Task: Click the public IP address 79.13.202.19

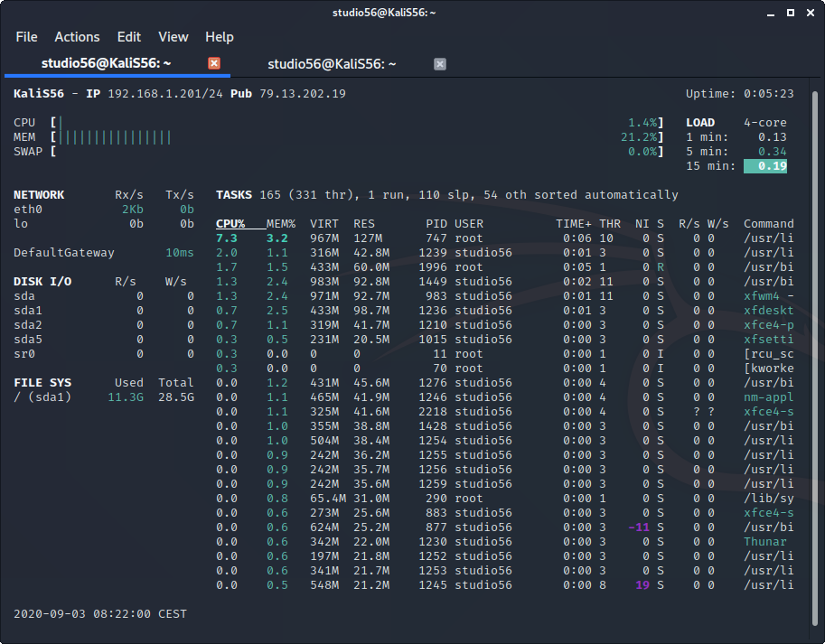Action: click(x=303, y=94)
